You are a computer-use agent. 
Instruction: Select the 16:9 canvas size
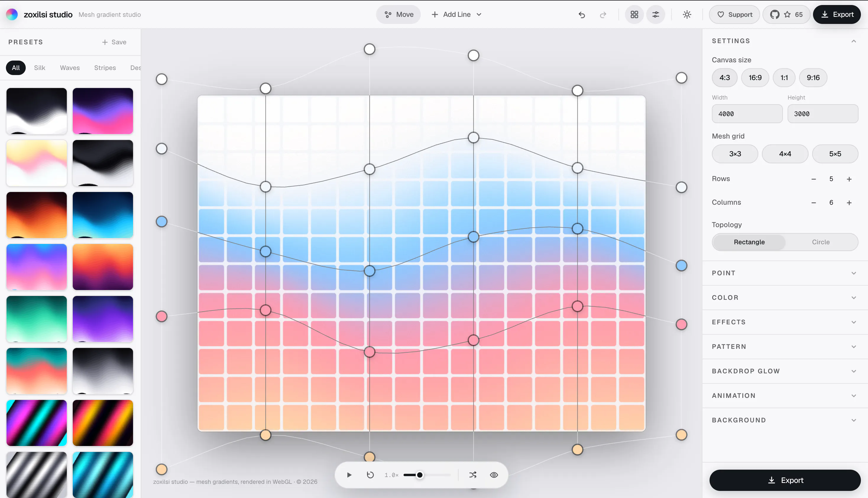click(x=755, y=78)
